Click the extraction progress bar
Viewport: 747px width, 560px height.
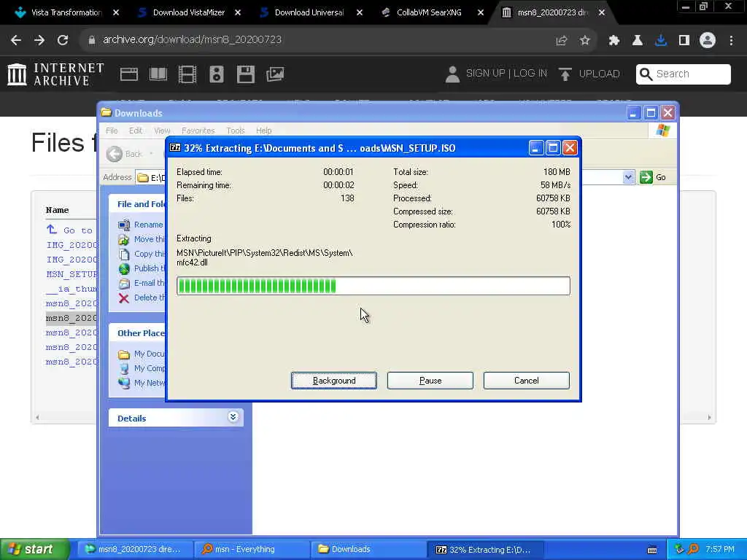373,286
